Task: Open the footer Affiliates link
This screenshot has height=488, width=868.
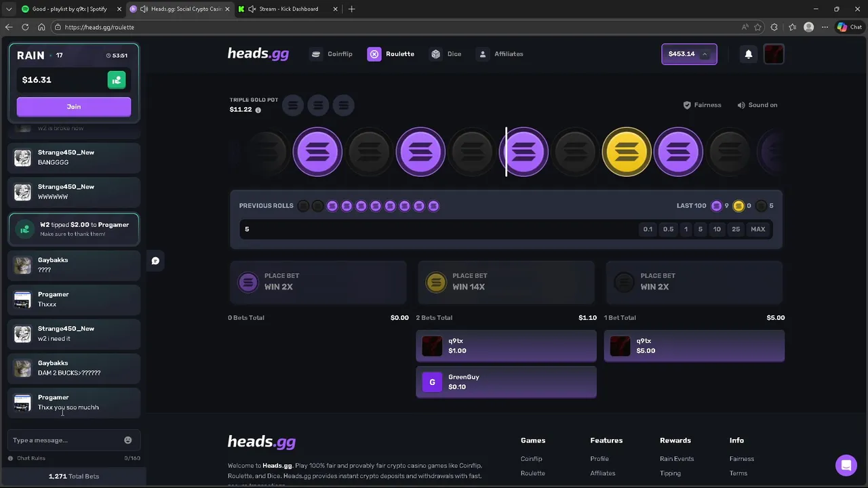Action: click(x=603, y=473)
